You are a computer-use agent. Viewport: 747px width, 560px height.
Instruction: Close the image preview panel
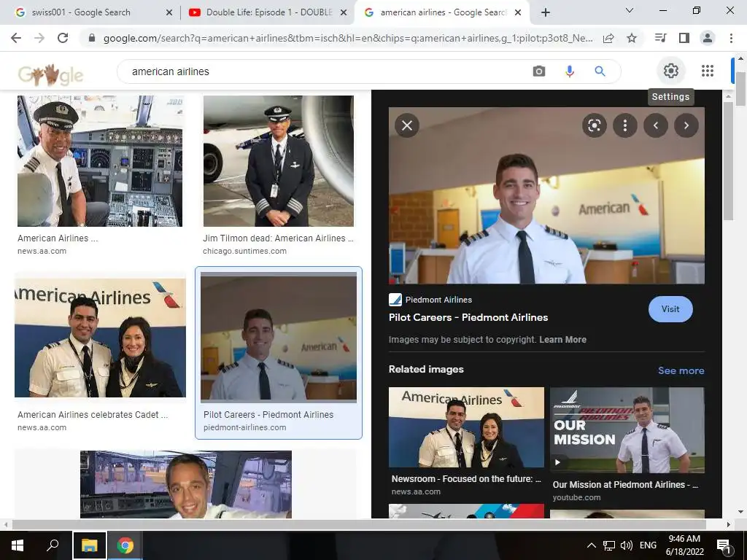[407, 125]
